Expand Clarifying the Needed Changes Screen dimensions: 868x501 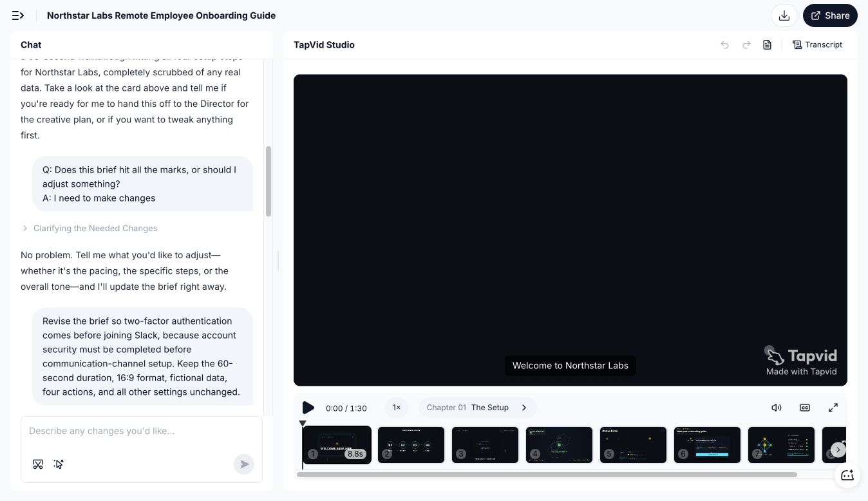[90, 228]
